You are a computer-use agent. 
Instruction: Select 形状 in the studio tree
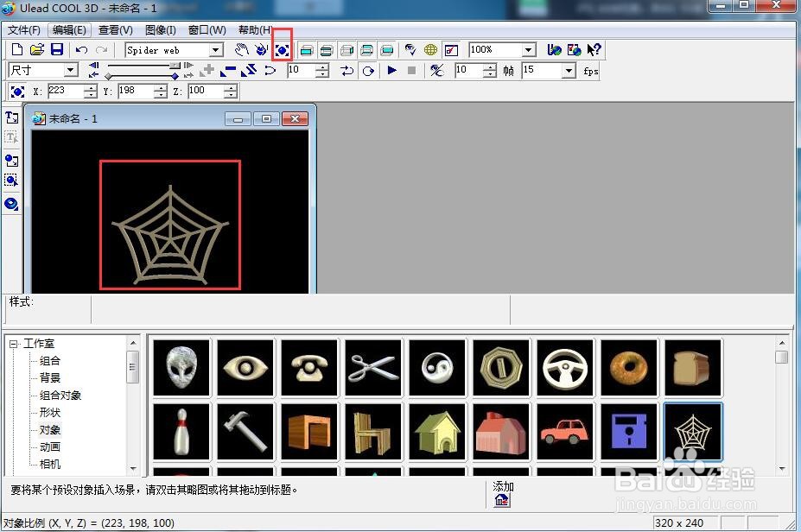[x=50, y=413]
